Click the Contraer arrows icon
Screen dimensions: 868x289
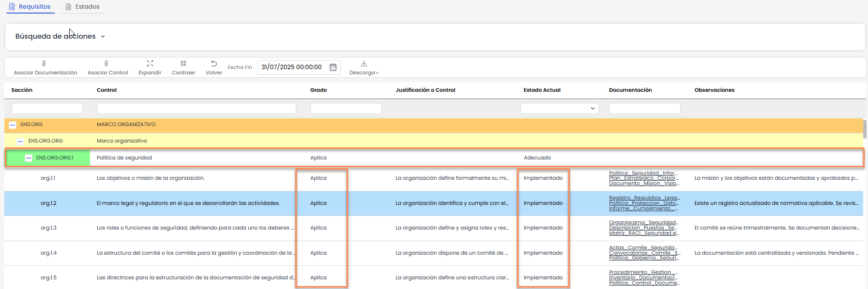(x=183, y=63)
